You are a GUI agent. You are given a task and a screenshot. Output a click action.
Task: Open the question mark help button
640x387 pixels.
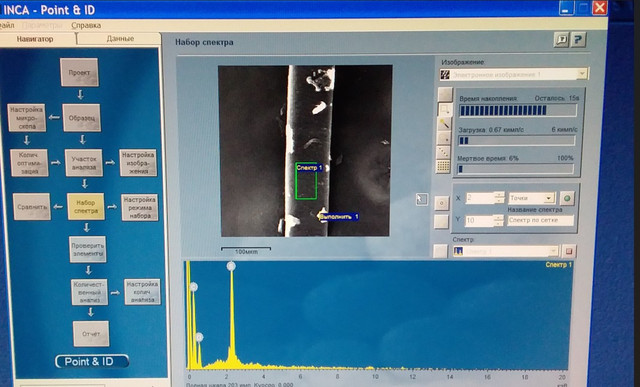pos(578,40)
